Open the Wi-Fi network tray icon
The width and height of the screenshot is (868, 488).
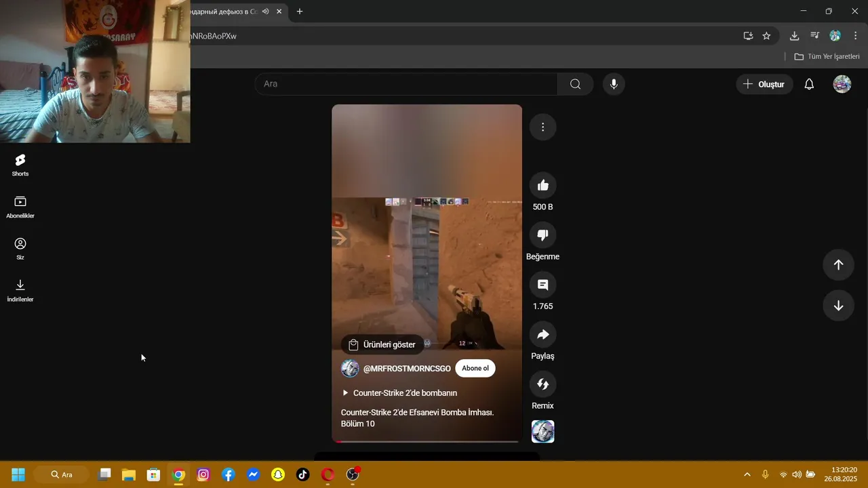coord(783,474)
